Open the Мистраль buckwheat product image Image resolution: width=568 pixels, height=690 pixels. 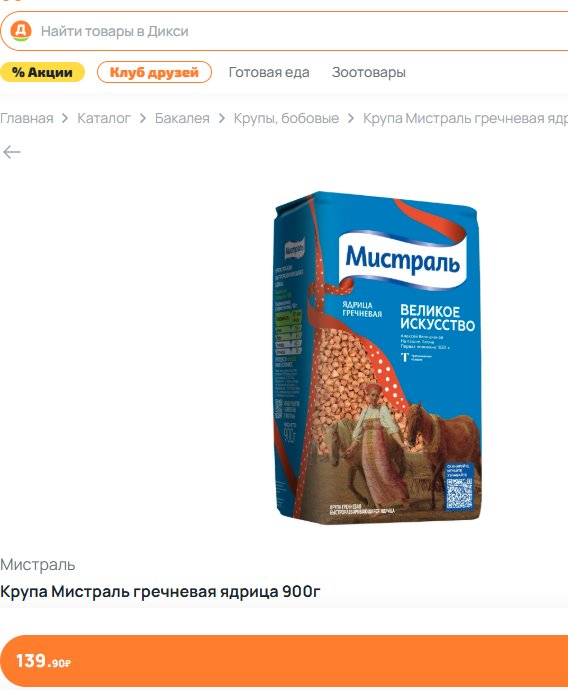tap(377, 357)
